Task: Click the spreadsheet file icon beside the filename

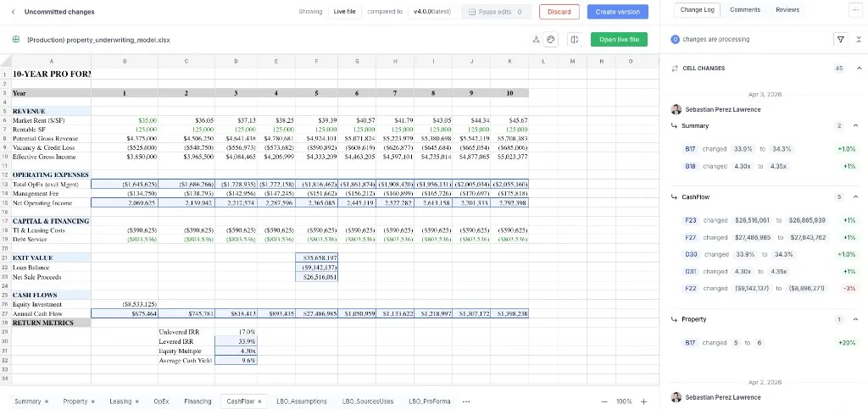Action: click(16, 40)
